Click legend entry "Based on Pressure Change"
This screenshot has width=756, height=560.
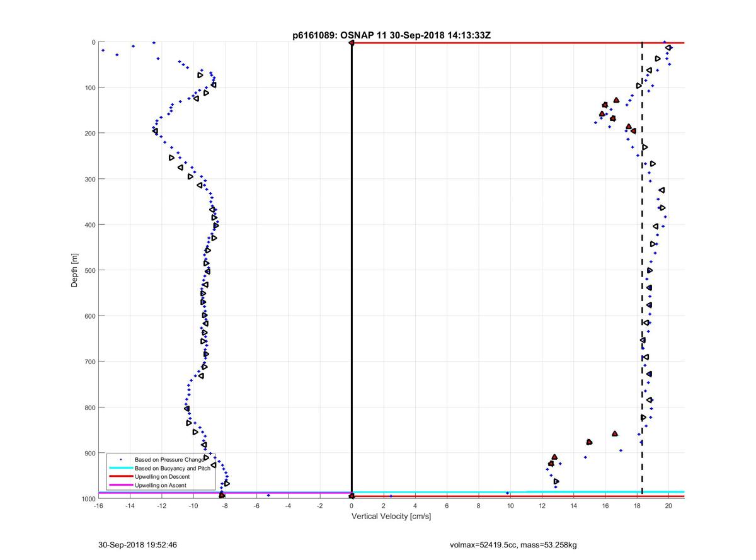169,460
